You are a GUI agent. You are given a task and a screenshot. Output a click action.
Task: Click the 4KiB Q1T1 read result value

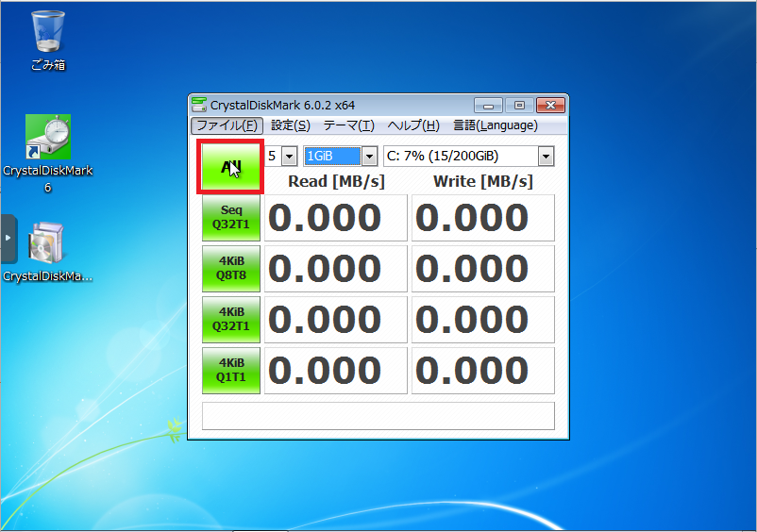pos(336,371)
